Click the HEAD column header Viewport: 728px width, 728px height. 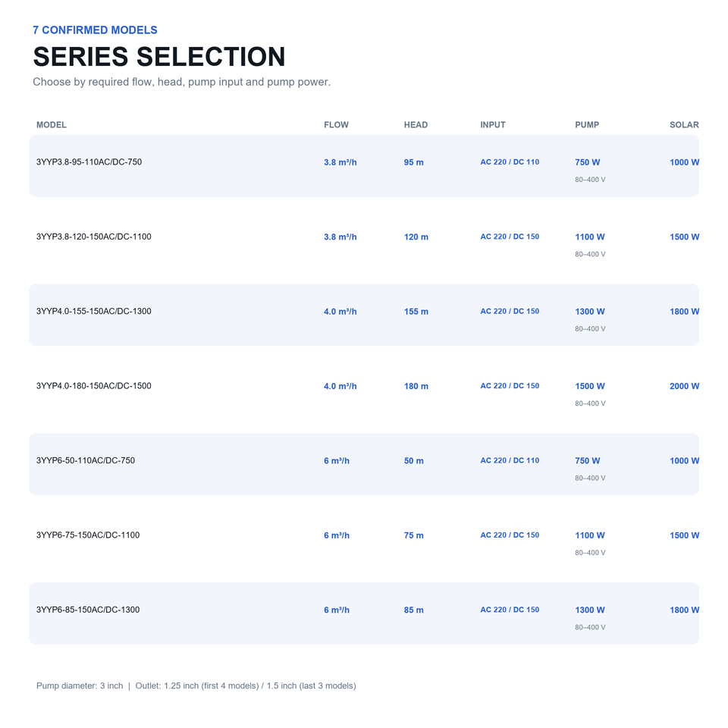click(416, 125)
